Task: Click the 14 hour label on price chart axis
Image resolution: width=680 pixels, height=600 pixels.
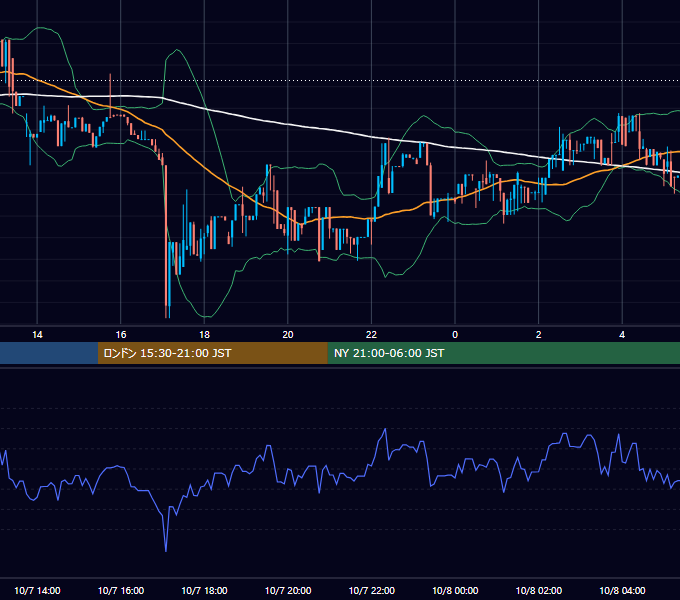Action: 37,335
